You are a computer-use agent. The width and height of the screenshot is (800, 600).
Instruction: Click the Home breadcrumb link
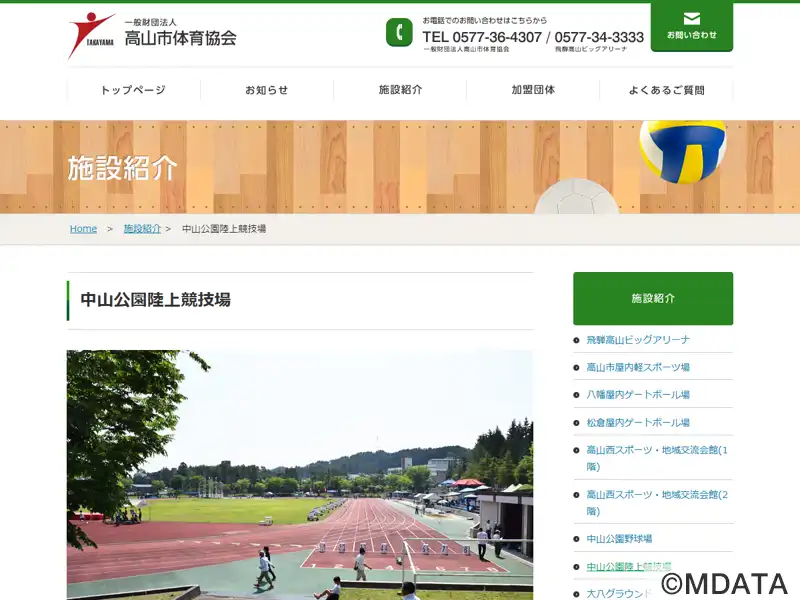pos(83,229)
